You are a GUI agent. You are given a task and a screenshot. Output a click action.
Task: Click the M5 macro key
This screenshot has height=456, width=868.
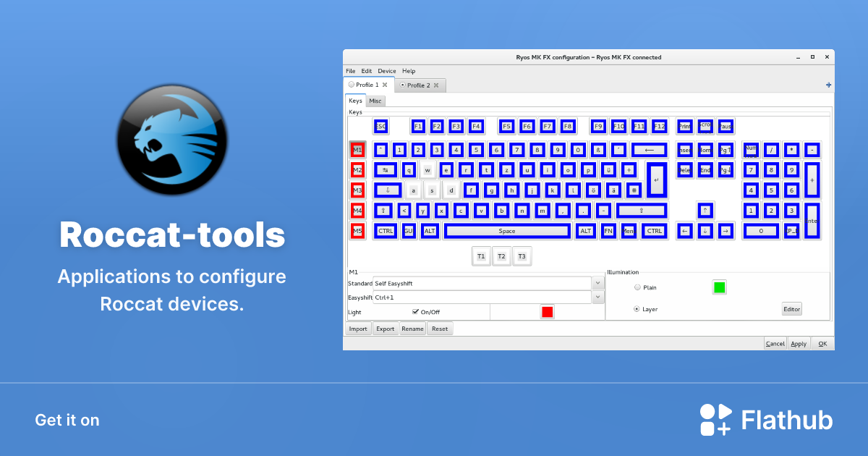click(x=358, y=231)
